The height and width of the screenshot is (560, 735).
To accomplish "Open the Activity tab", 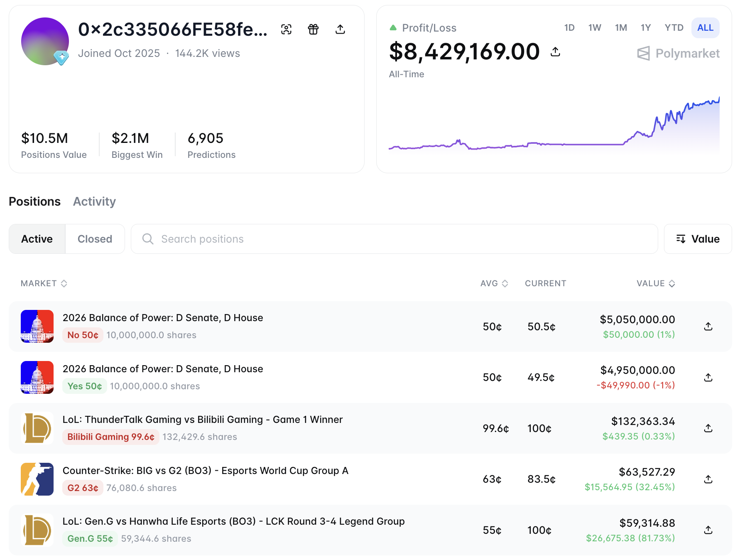I will tap(94, 201).
